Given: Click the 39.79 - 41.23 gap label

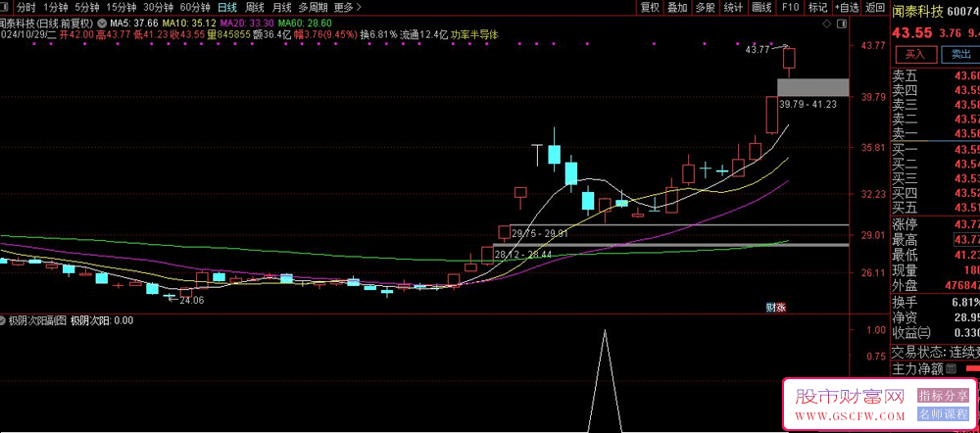Looking at the screenshot, I should pos(807,105).
